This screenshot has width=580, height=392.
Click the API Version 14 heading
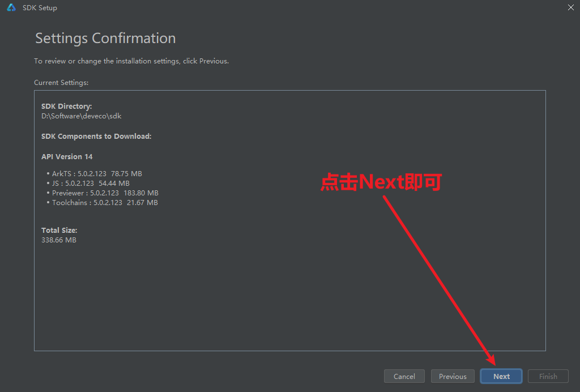[67, 157]
